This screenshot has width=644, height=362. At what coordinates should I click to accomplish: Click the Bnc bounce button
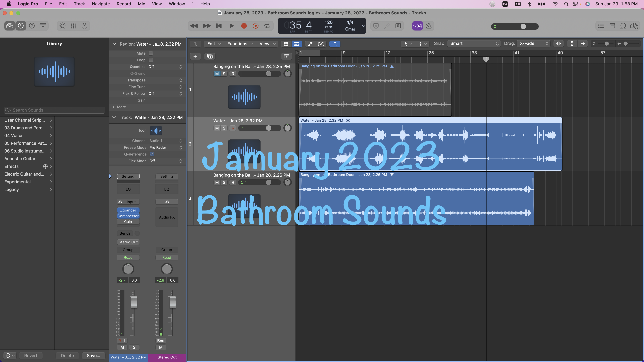tap(160, 341)
